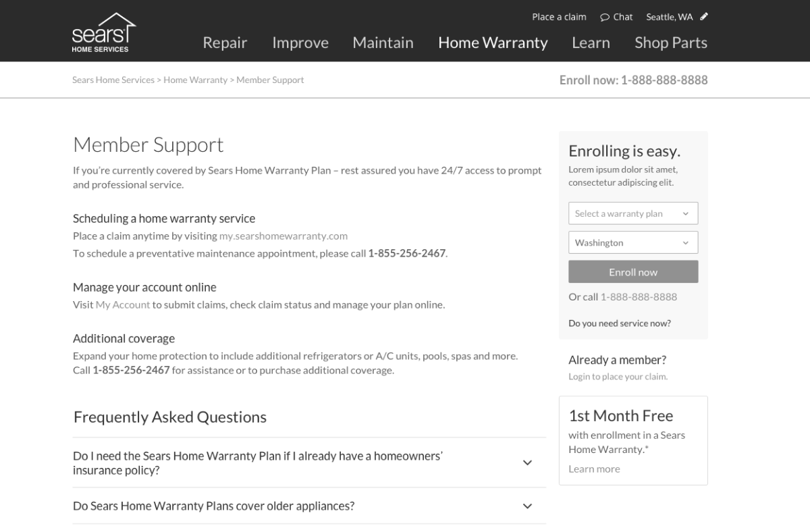810x532 pixels.
Task: Open the Repair menu
Action: pyautogui.click(x=225, y=43)
